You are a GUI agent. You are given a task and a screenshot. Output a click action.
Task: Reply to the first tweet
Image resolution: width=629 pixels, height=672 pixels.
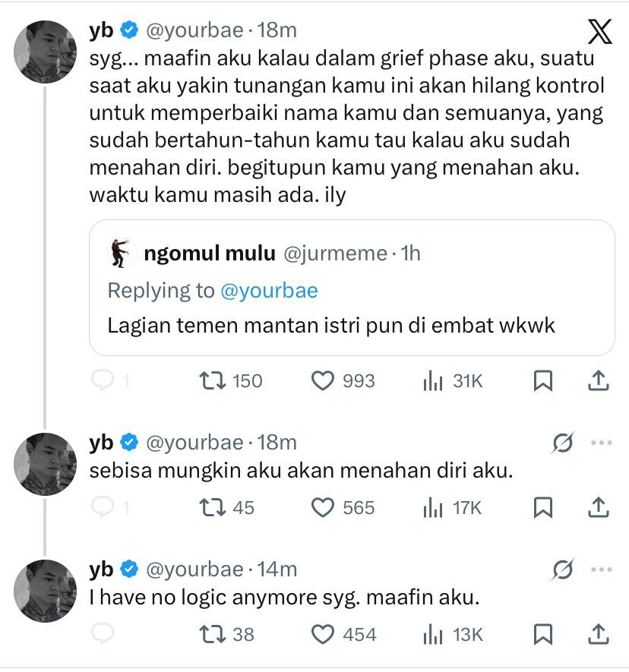coord(101,380)
